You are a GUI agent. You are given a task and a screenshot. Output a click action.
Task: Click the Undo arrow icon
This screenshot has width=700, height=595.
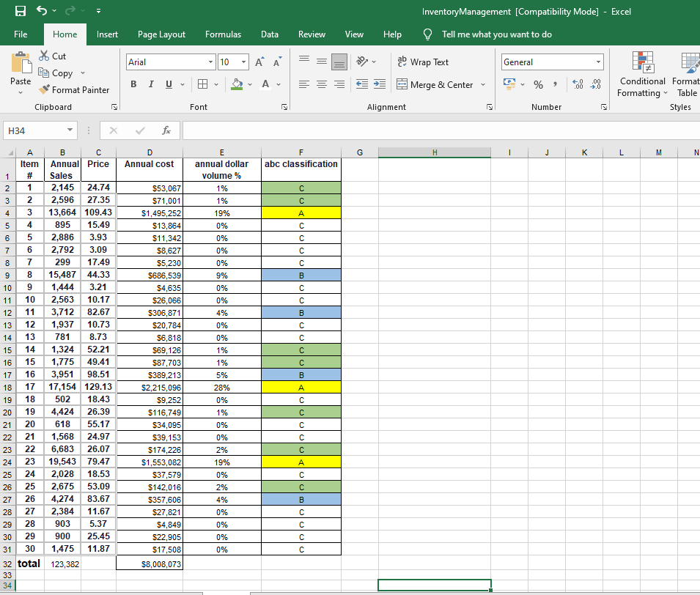(41, 10)
